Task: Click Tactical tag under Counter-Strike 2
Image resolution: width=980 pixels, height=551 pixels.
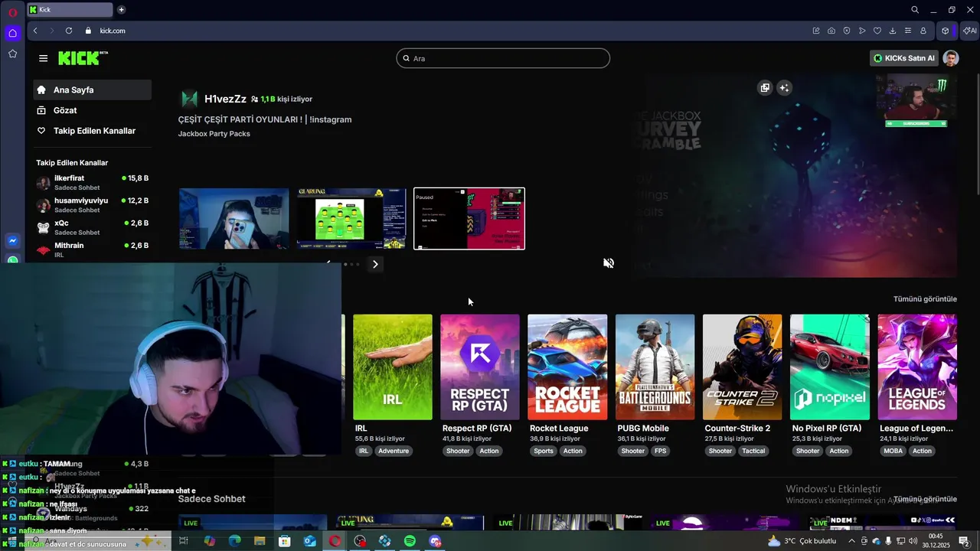Action: coord(753,452)
